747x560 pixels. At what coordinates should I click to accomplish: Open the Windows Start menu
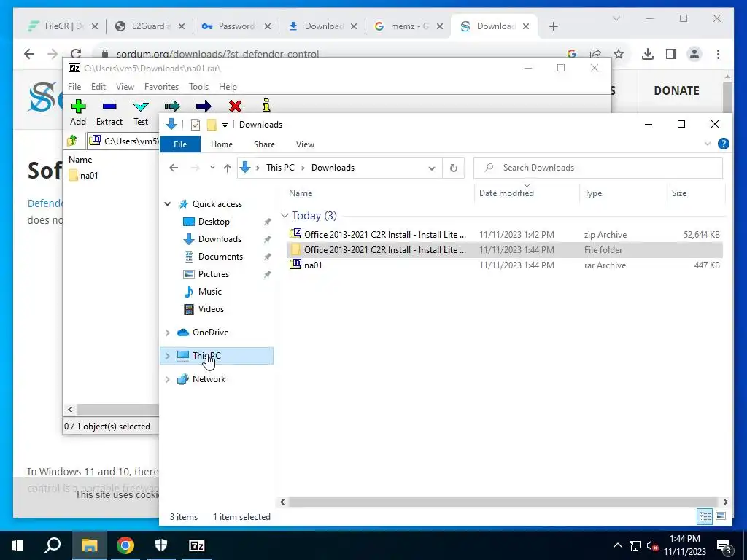(18, 545)
